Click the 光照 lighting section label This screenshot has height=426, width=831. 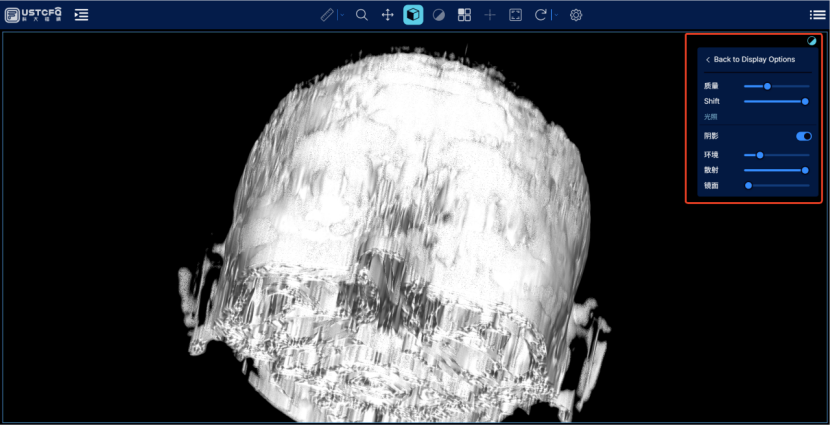710,117
